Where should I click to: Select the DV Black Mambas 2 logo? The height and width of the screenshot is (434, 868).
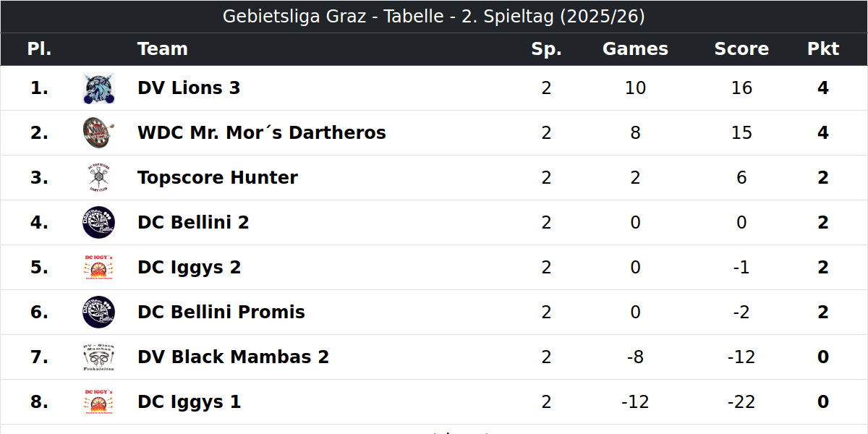pos(98,357)
